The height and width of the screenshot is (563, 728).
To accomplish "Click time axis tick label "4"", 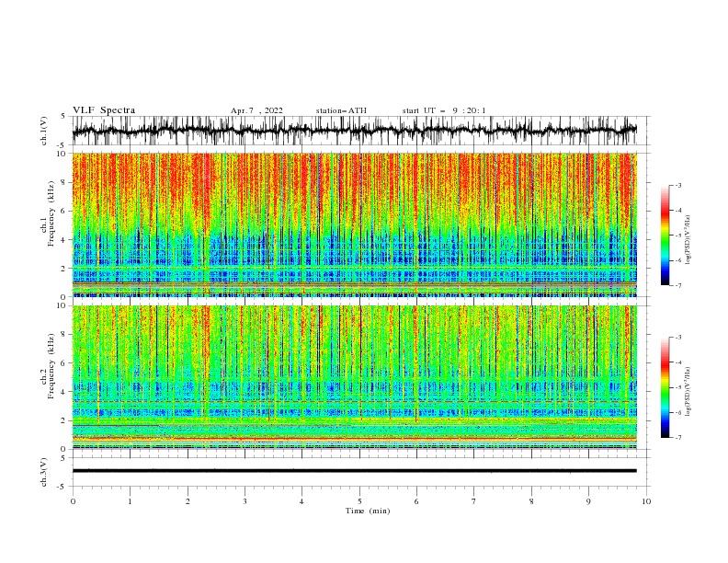I will [x=301, y=501].
